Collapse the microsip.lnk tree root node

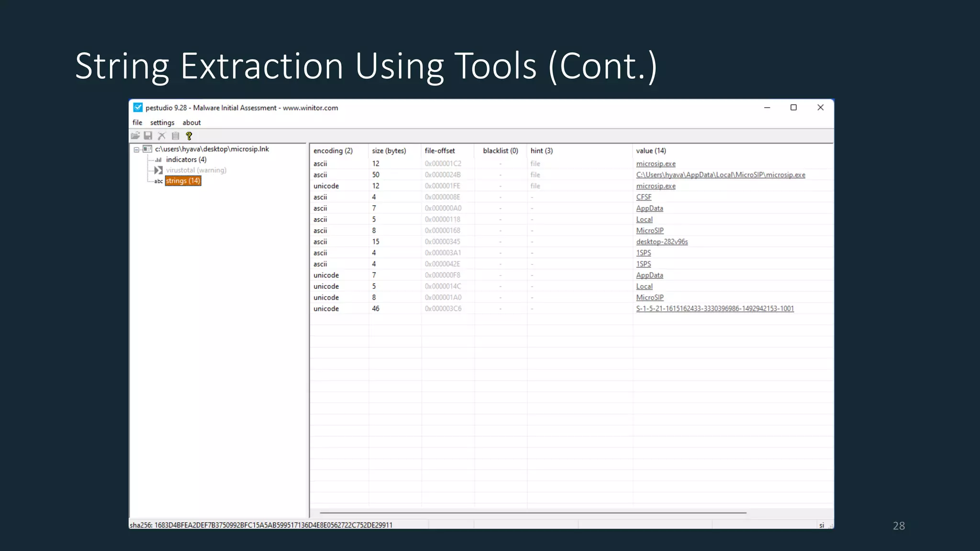coord(136,149)
